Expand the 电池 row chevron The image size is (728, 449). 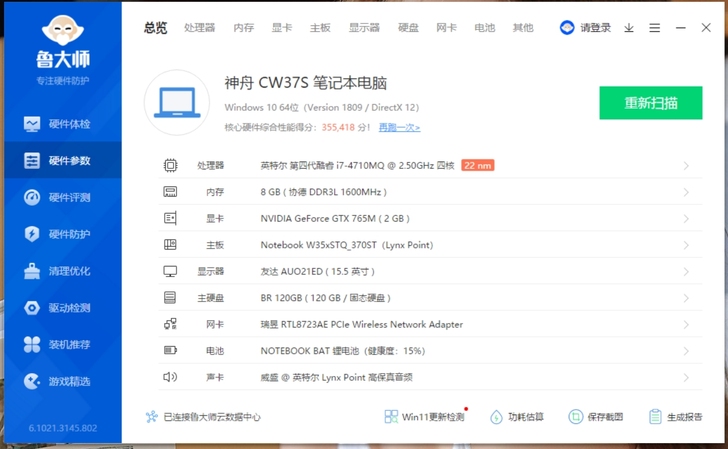(686, 351)
